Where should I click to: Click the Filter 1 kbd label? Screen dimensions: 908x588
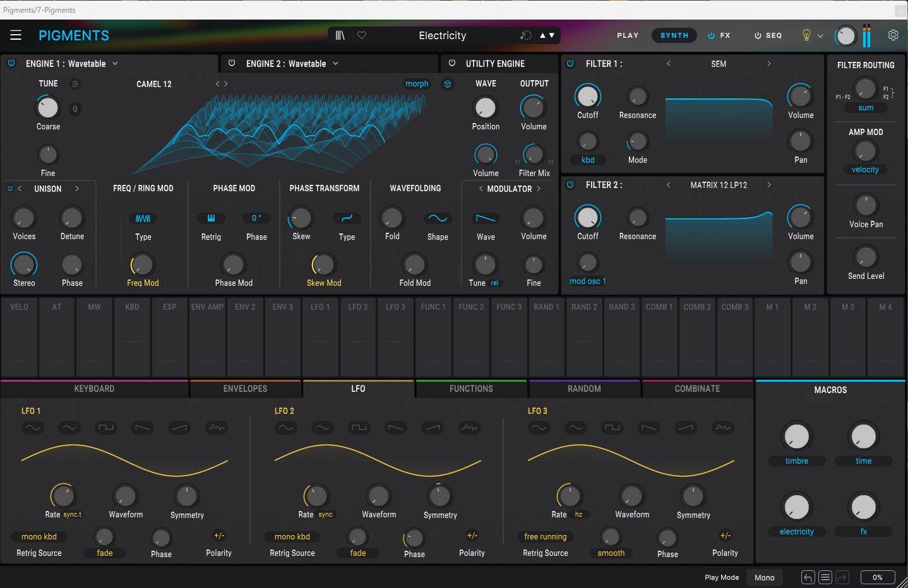point(588,160)
